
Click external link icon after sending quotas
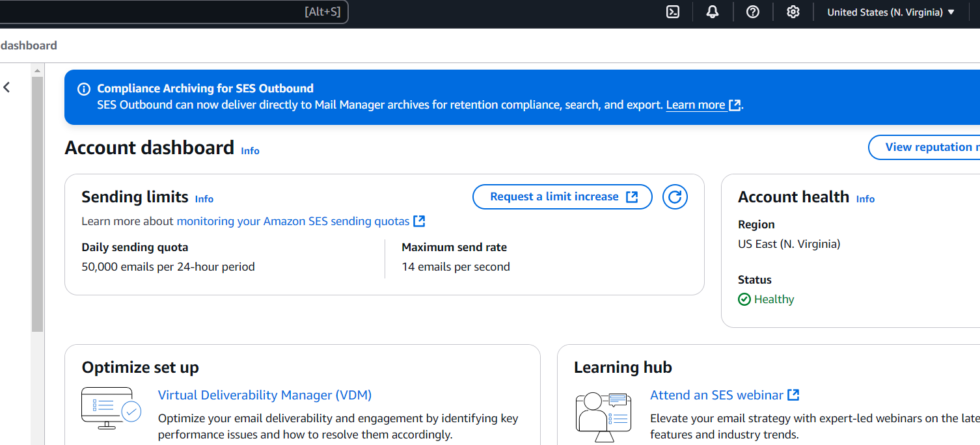click(420, 221)
